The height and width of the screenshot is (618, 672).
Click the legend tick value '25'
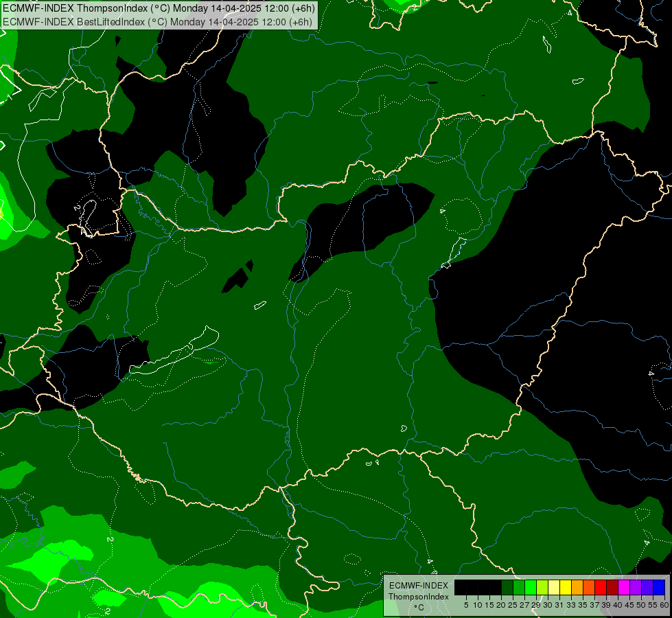point(513,605)
